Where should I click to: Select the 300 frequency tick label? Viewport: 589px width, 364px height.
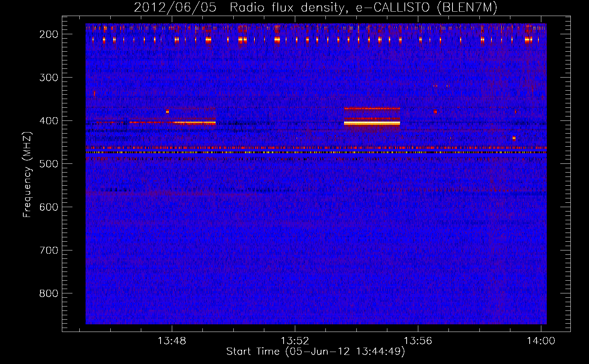click(x=49, y=78)
